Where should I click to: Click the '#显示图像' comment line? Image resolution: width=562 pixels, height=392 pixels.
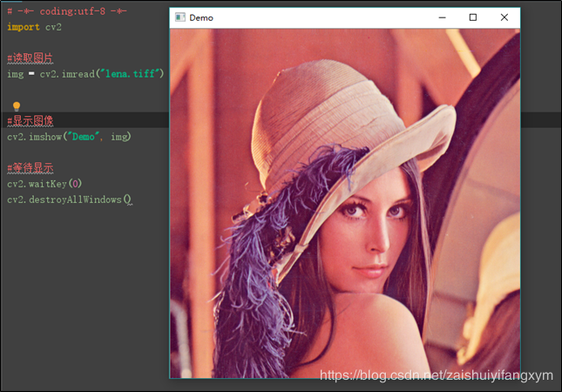[30, 121]
